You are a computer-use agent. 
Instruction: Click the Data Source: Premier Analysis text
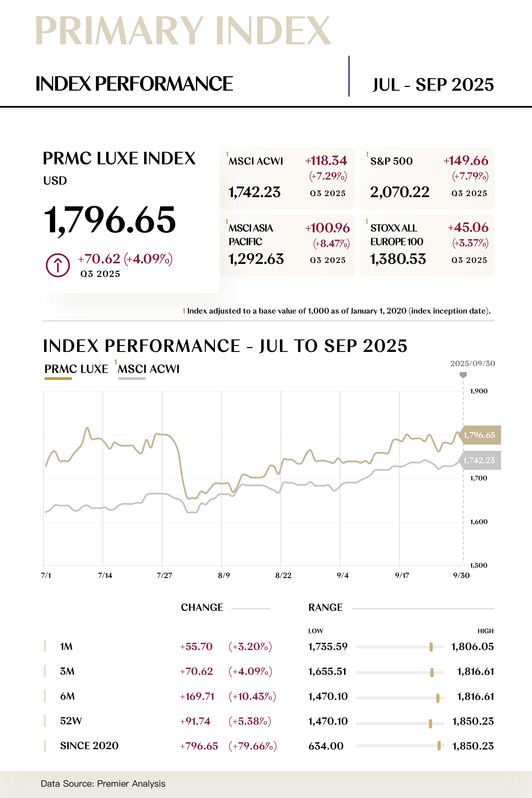click(103, 783)
